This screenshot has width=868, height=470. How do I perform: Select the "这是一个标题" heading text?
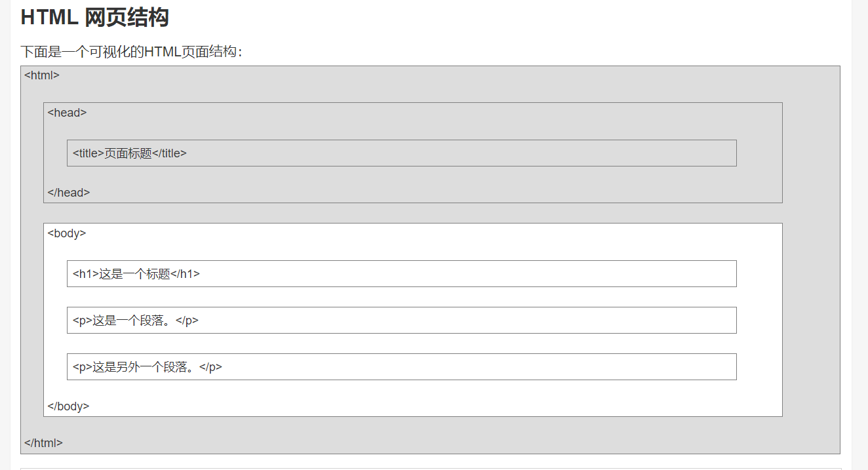[134, 274]
